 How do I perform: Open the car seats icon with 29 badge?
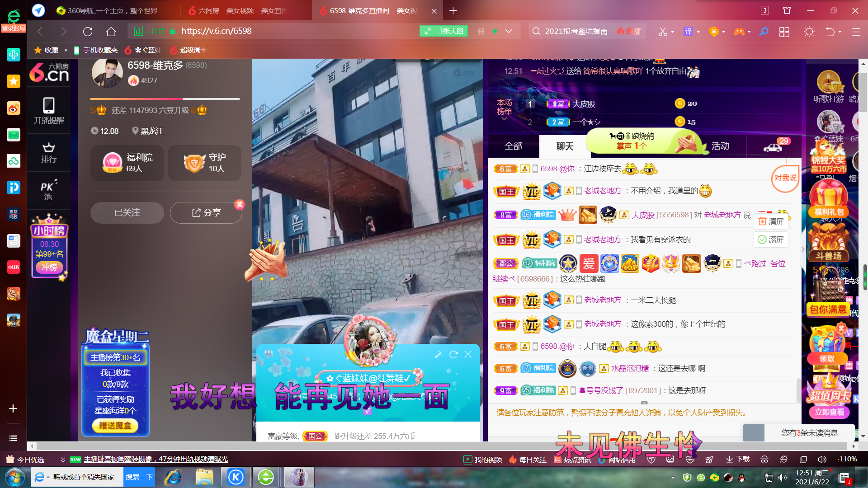point(773,147)
